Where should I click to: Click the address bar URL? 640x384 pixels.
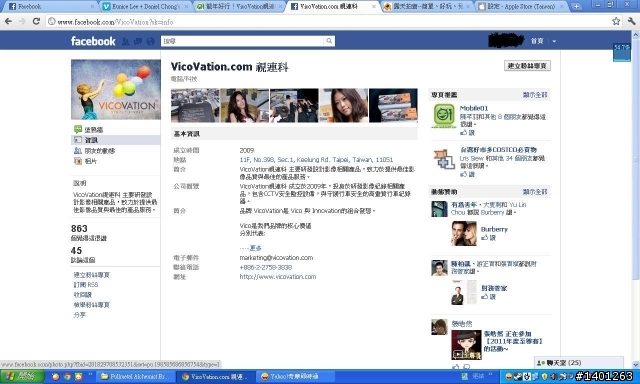[116, 22]
